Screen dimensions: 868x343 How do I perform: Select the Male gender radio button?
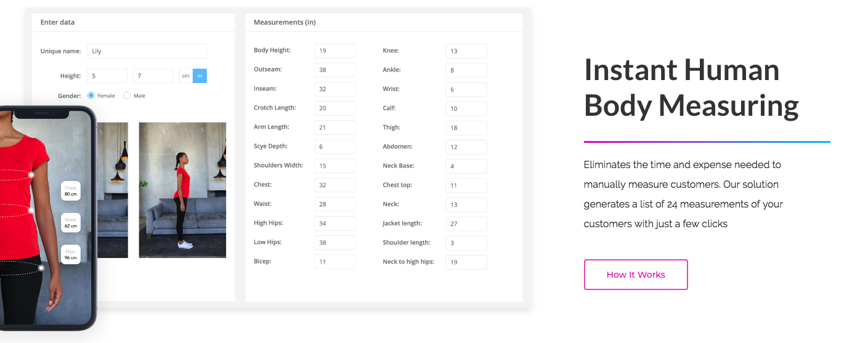[x=128, y=95]
